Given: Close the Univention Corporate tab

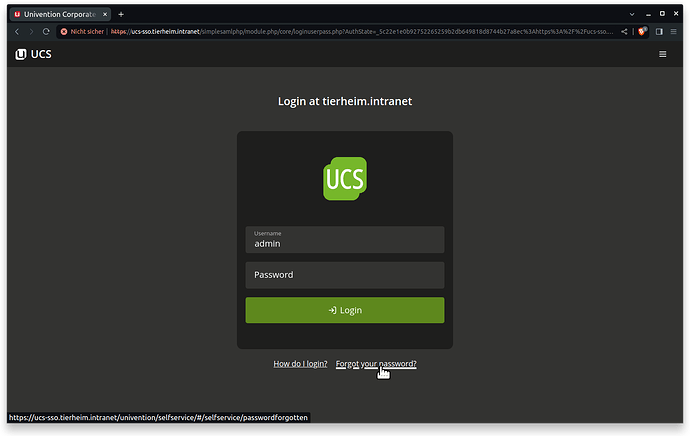Looking at the screenshot, I should tap(105, 15).
